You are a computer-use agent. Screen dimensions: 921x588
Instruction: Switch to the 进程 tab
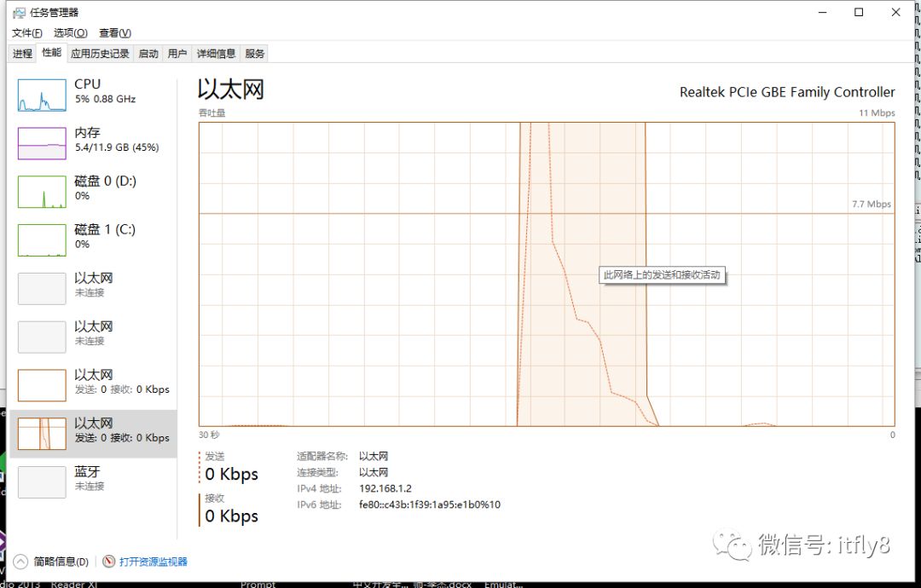22,54
